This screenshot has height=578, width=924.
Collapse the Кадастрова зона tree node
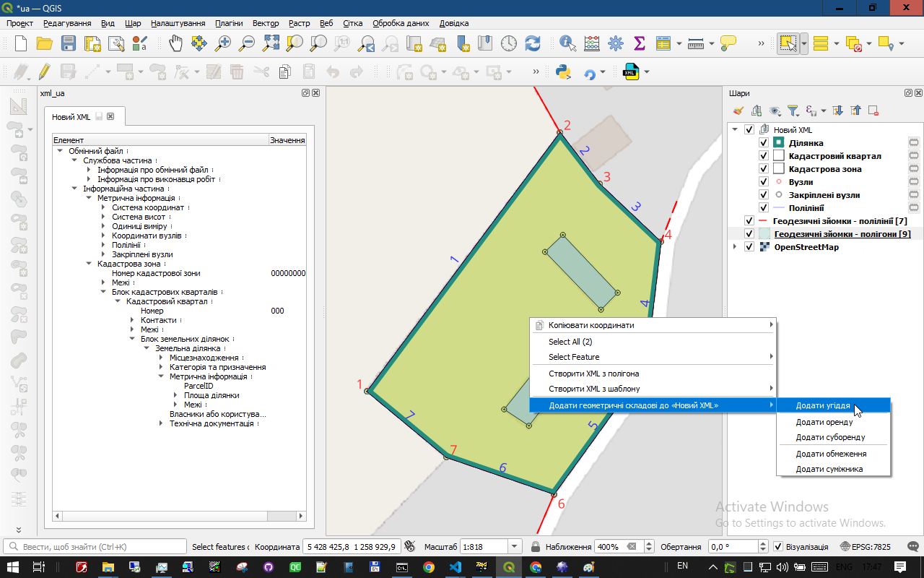point(89,264)
